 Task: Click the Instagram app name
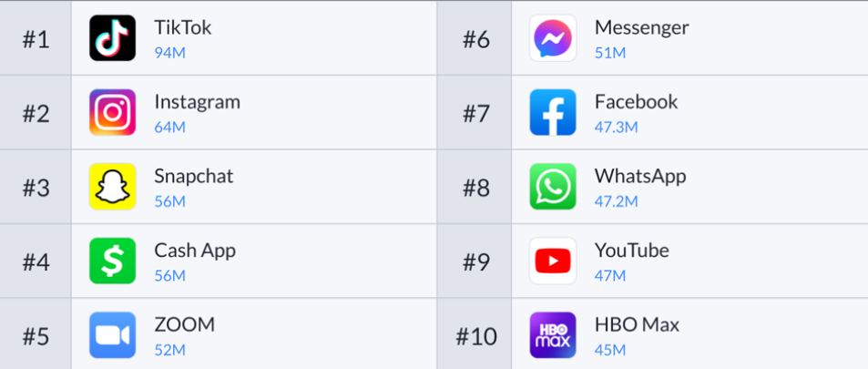click(197, 102)
